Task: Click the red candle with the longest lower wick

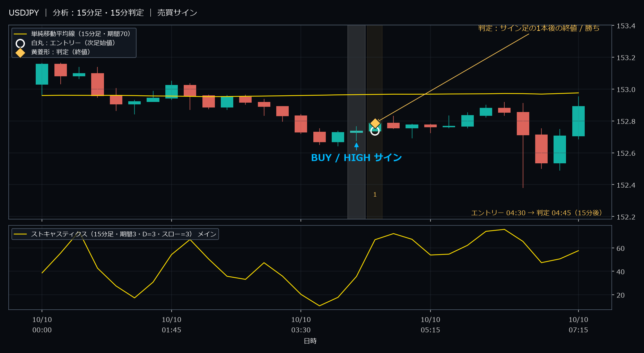Action: (x=523, y=123)
